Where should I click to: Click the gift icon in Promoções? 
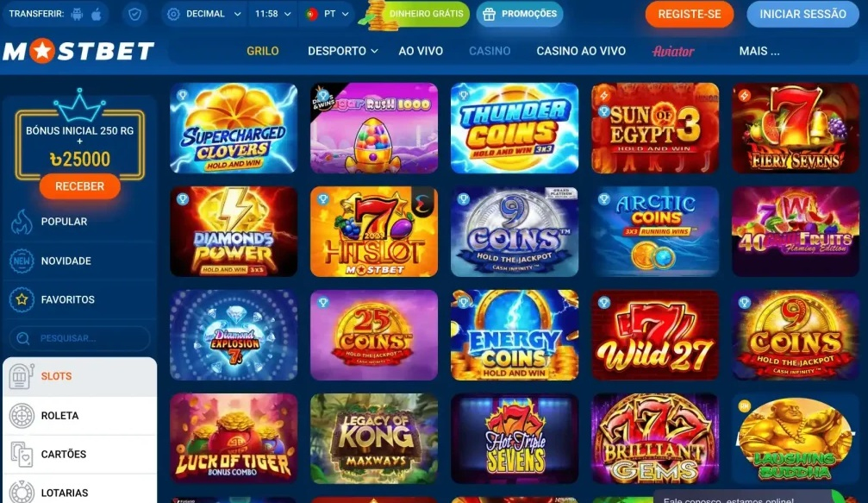click(489, 14)
